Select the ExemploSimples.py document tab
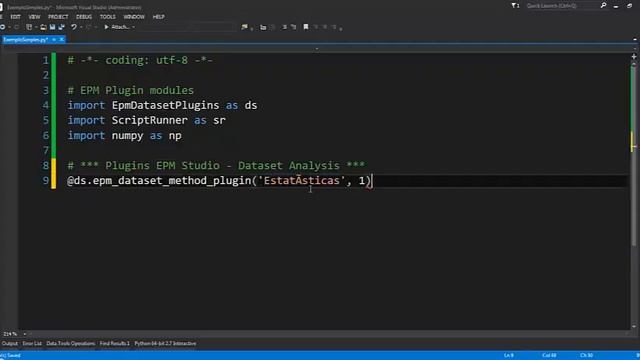640x360 pixels. [25, 40]
